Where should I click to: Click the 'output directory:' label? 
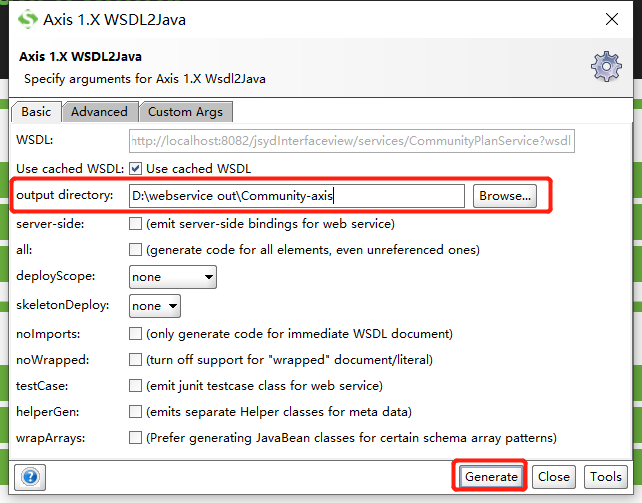click(x=65, y=195)
